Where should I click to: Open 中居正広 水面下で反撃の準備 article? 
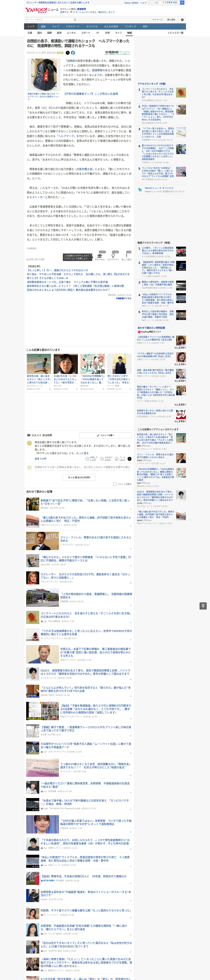pyautogui.click(x=95, y=652)
